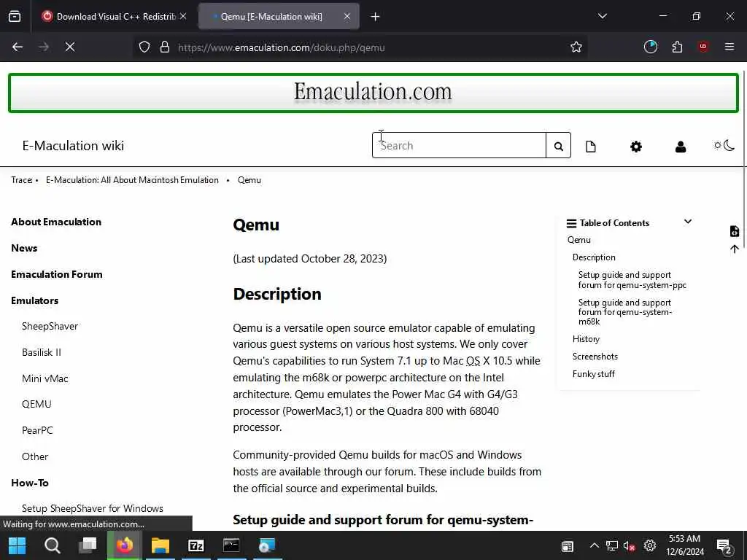
Task: Open the Firefox extensions puzzle icon
Action: coord(677,47)
